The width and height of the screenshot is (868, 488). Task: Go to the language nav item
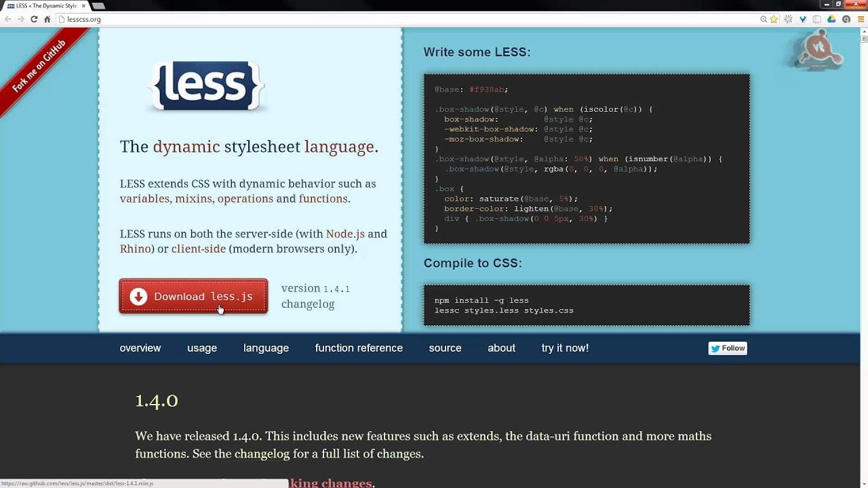click(266, 348)
